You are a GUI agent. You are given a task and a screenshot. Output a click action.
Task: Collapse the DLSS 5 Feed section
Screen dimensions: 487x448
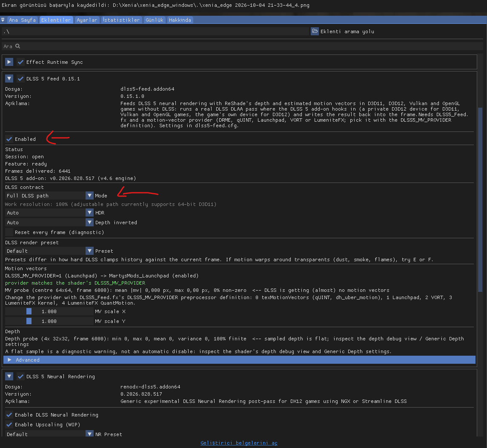(9, 79)
